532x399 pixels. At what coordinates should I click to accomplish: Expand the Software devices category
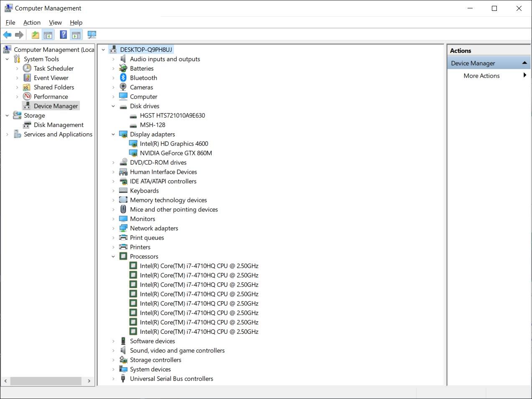click(113, 341)
